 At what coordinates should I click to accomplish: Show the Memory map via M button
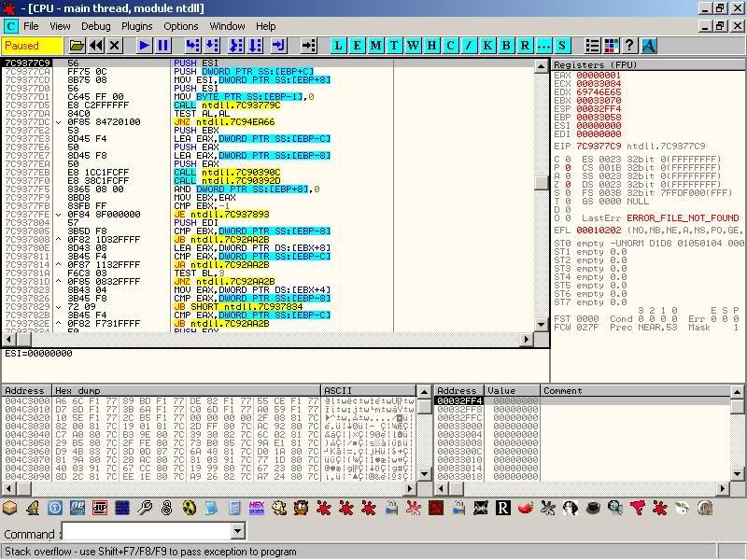pyautogui.click(x=375, y=45)
